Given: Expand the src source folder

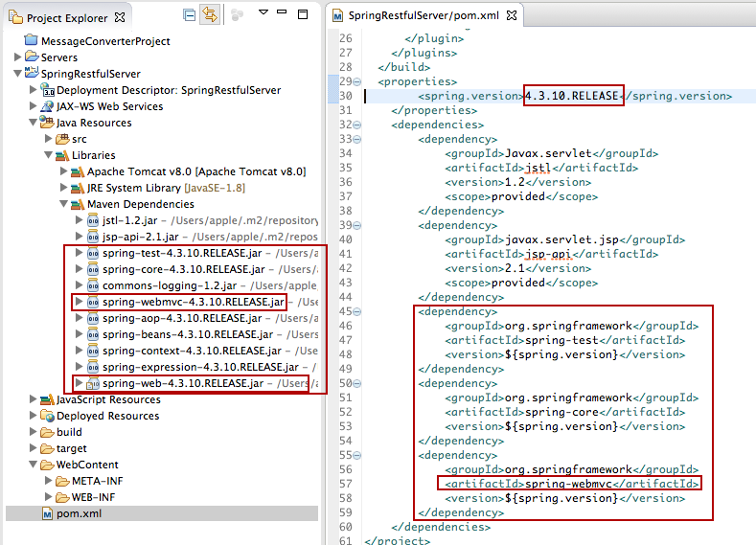Looking at the screenshot, I should click(49, 139).
